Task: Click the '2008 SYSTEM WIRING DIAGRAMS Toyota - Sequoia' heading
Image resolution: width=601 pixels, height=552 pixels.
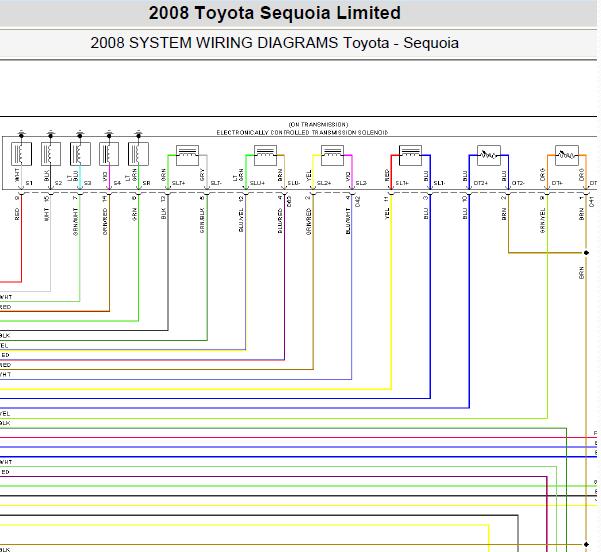Action: coord(274,43)
